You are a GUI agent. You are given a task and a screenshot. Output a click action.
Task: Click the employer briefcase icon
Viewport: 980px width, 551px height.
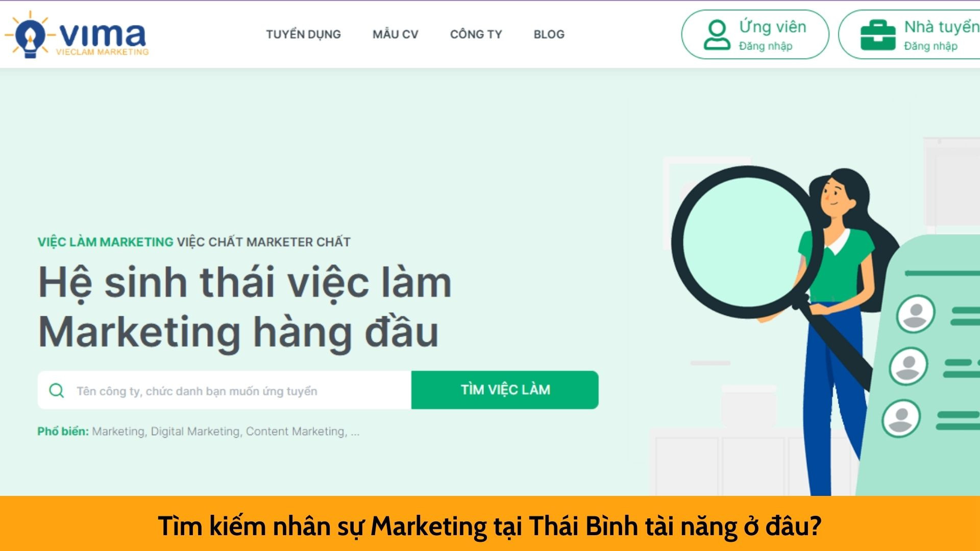(x=878, y=35)
